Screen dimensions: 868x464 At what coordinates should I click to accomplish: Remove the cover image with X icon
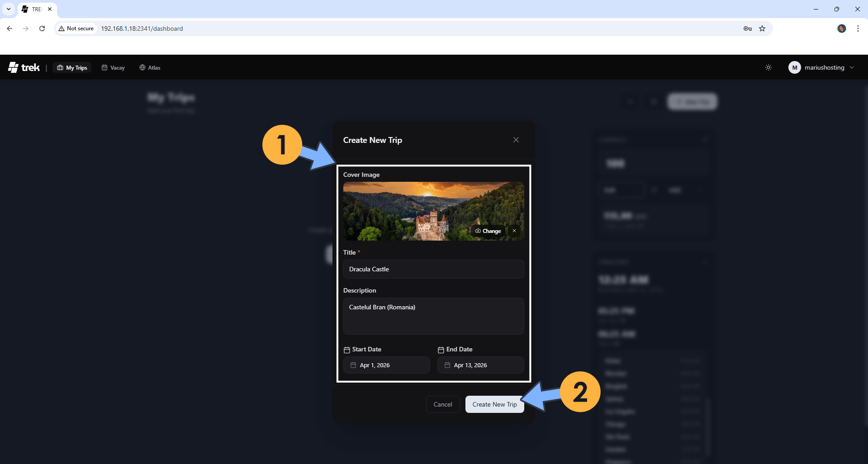click(514, 231)
